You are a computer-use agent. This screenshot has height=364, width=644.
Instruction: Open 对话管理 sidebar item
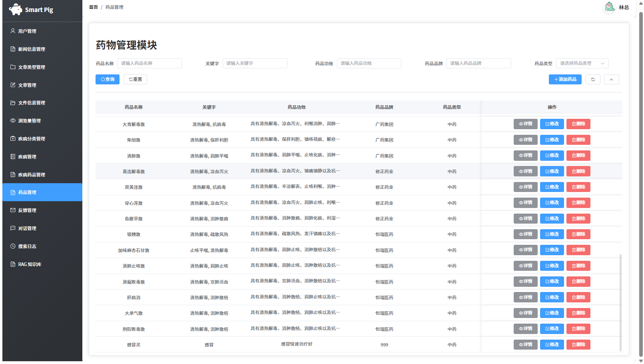click(x=42, y=228)
